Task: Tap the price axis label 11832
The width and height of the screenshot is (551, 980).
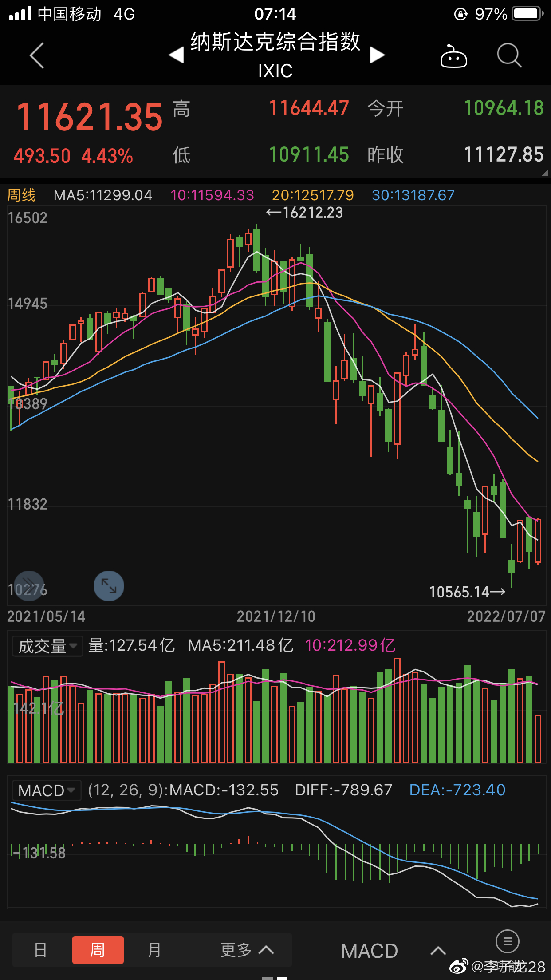Action: point(28,504)
